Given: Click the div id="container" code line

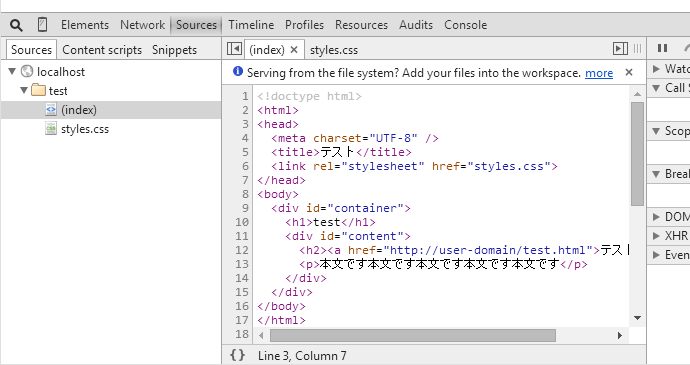Looking at the screenshot, I should tap(341, 208).
